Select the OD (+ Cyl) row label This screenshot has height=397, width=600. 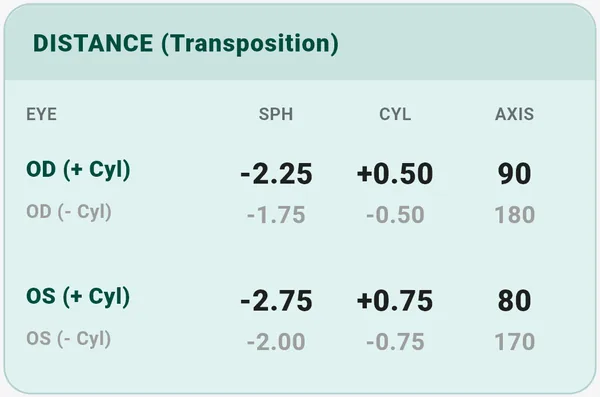[78, 170]
